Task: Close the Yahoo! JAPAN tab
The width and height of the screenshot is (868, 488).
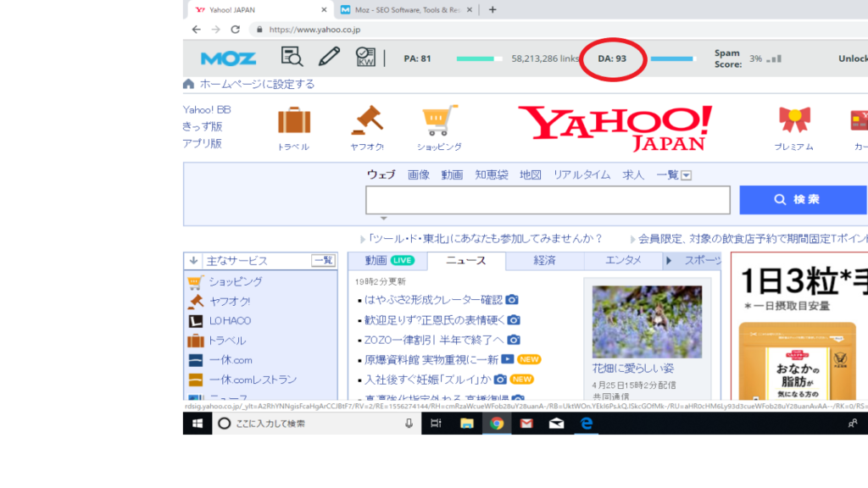Action: (324, 10)
